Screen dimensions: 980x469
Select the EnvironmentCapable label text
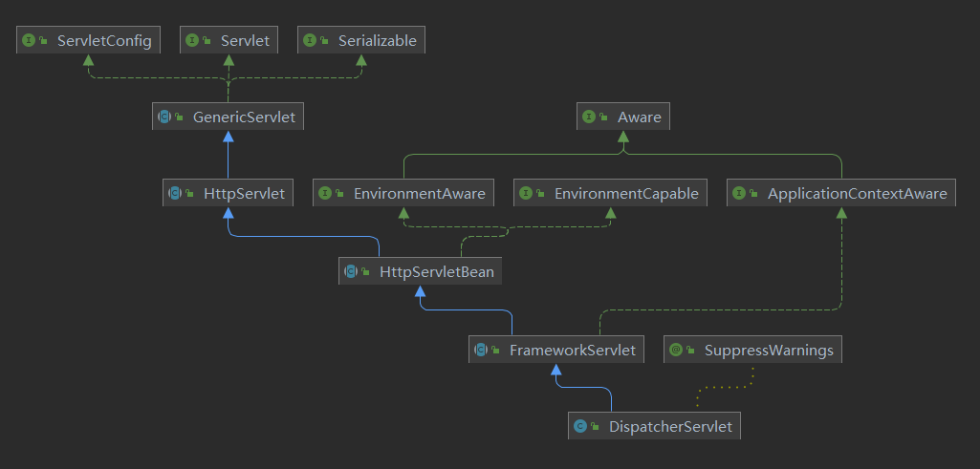(x=626, y=194)
